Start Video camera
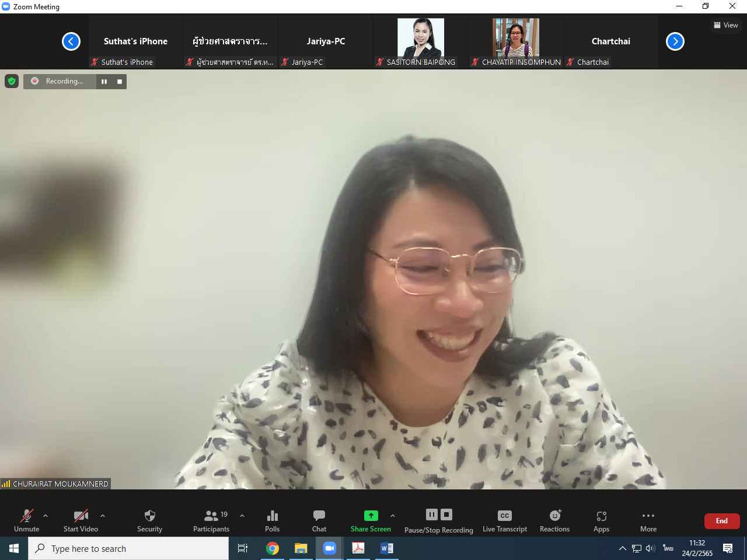The image size is (747, 560). pyautogui.click(x=81, y=520)
